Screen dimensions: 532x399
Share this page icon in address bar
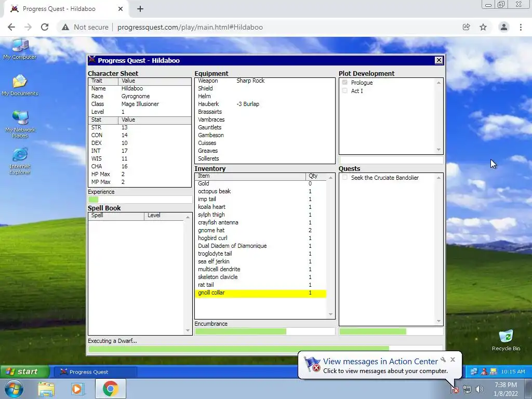coord(467,27)
